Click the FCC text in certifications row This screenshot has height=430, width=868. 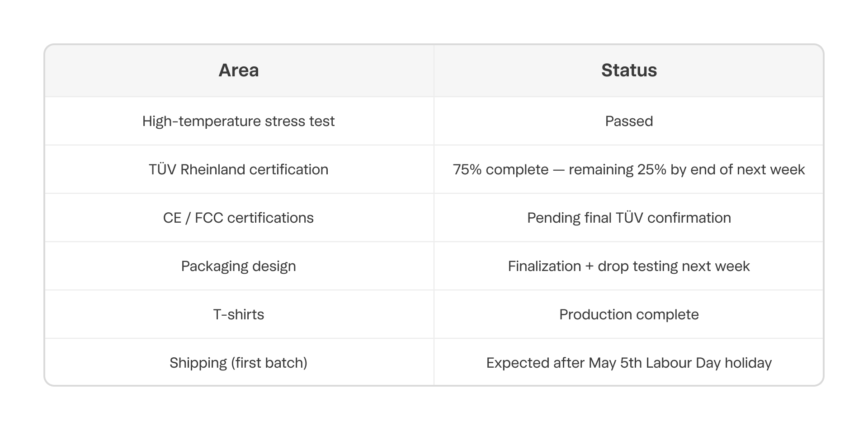tap(209, 218)
